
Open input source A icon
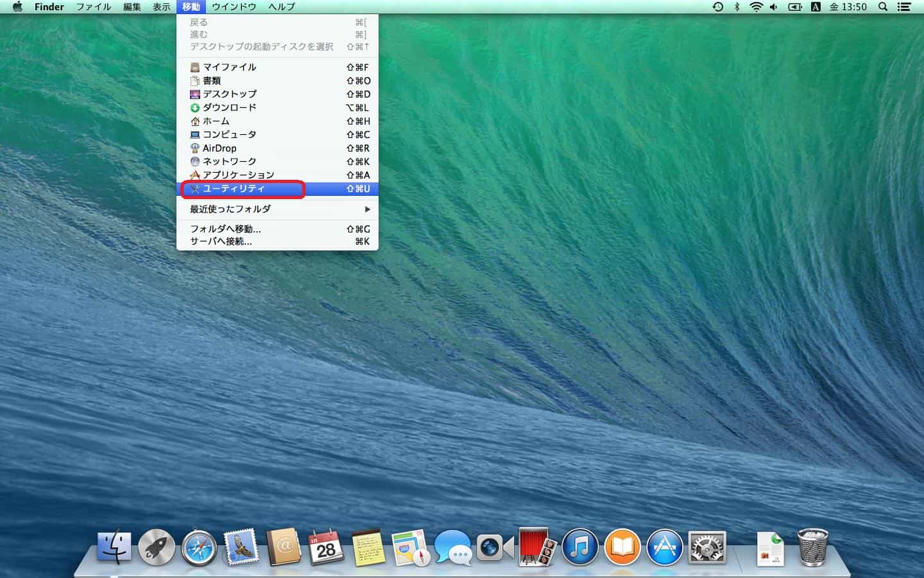pyautogui.click(x=816, y=7)
